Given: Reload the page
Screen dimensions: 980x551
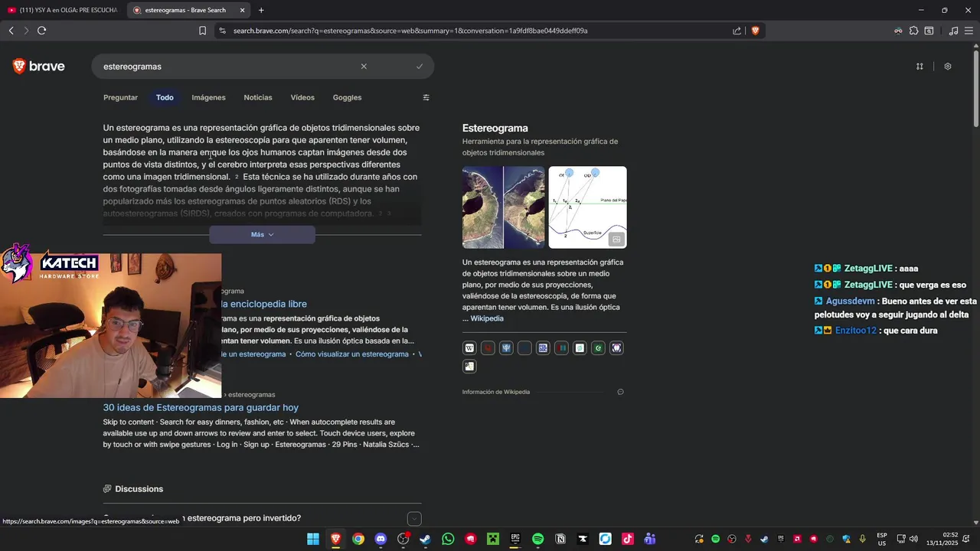Looking at the screenshot, I should [41, 31].
